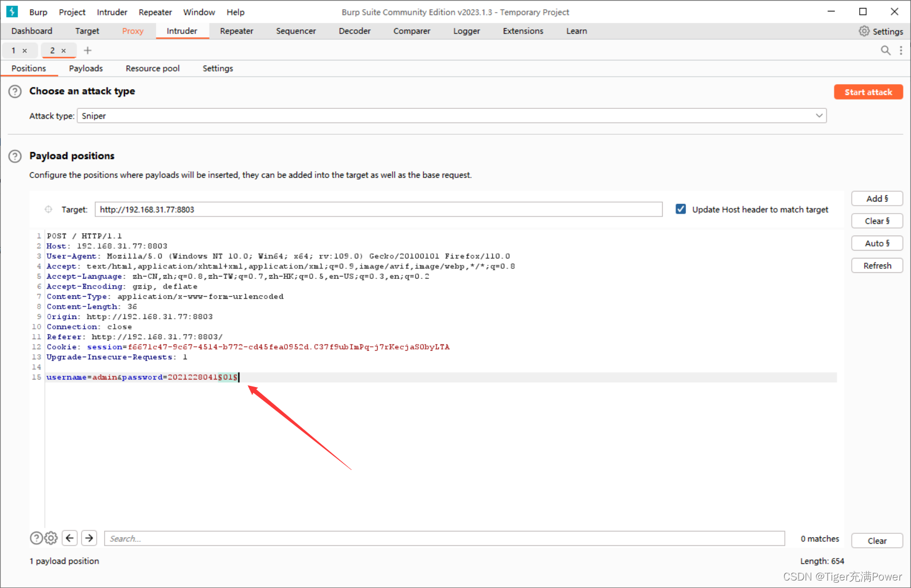Click the crosshair icon beside Target

tap(48, 209)
